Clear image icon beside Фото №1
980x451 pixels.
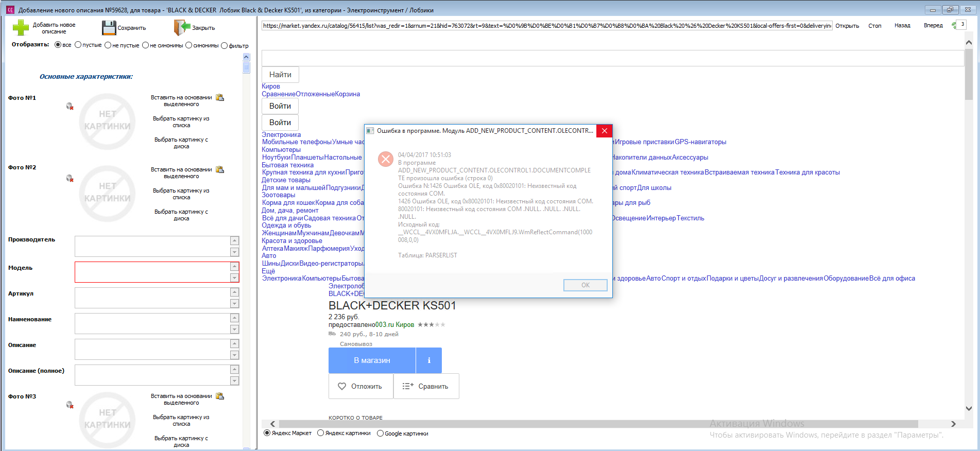(x=70, y=106)
